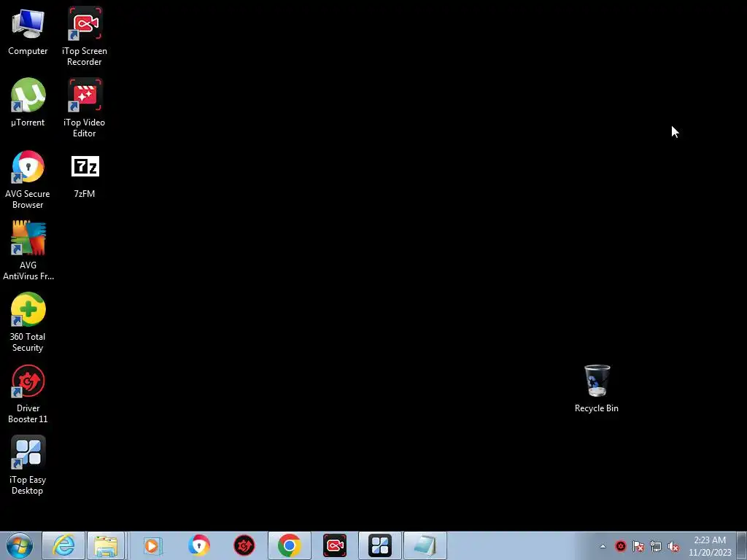Viewport: 747px width, 560px height.
Task: Select the Recycle Bin on the desktop
Action: coord(597,389)
